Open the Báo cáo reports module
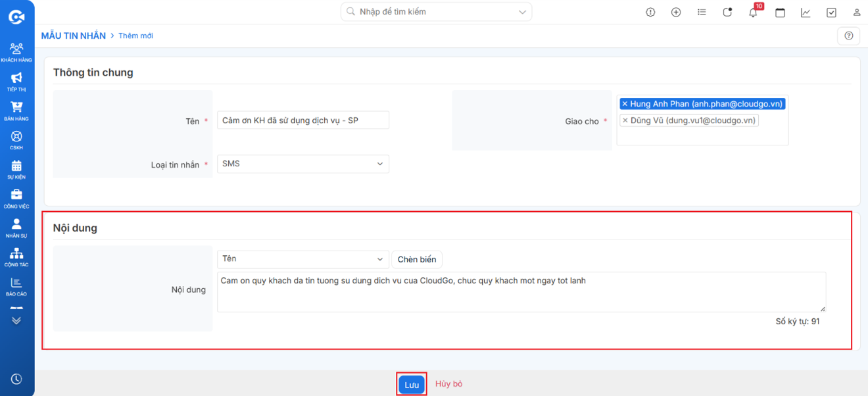Image resolution: width=868 pixels, height=396 pixels. click(x=16, y=287)
